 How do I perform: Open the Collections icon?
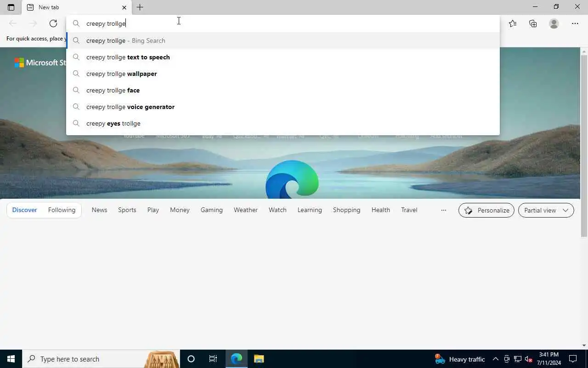pyautogui.click(x=533, y=23)
